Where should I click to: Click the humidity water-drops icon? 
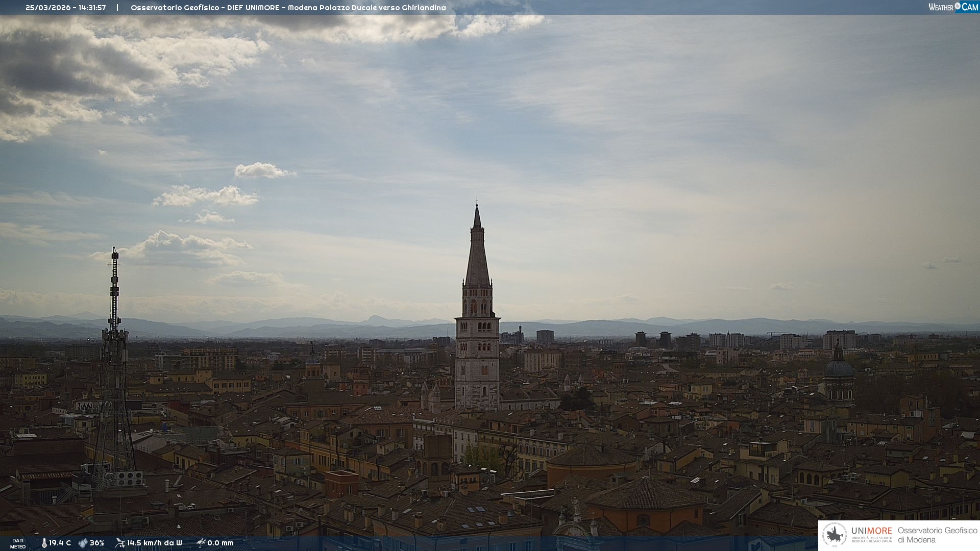pyautogui.click(x=83, y=543)
